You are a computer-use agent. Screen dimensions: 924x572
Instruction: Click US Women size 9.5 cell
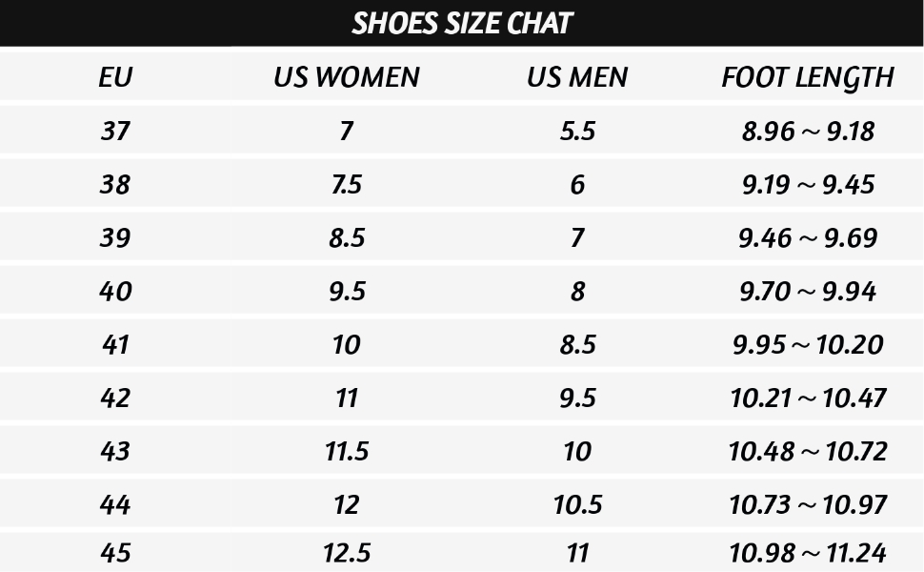(x=346, y=291)
